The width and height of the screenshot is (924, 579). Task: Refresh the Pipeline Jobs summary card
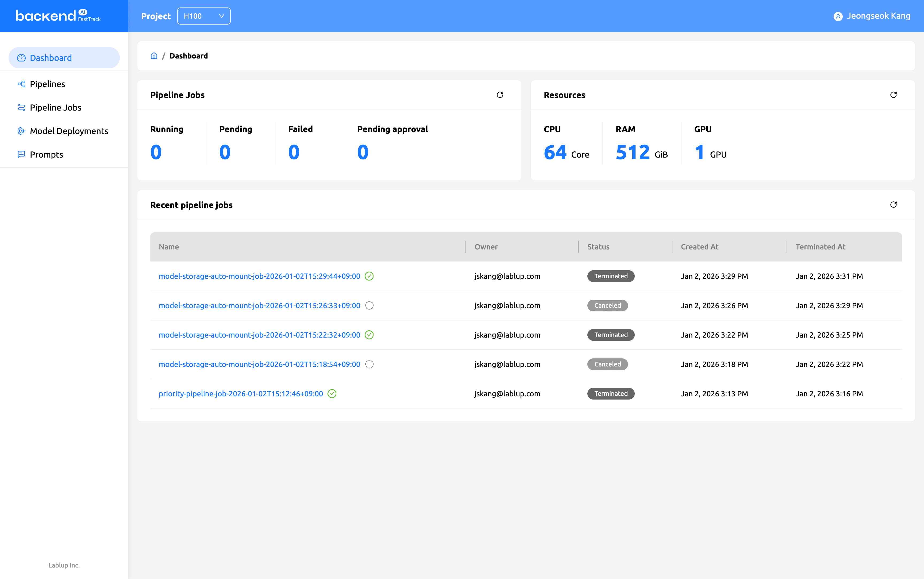click(500, 95)
